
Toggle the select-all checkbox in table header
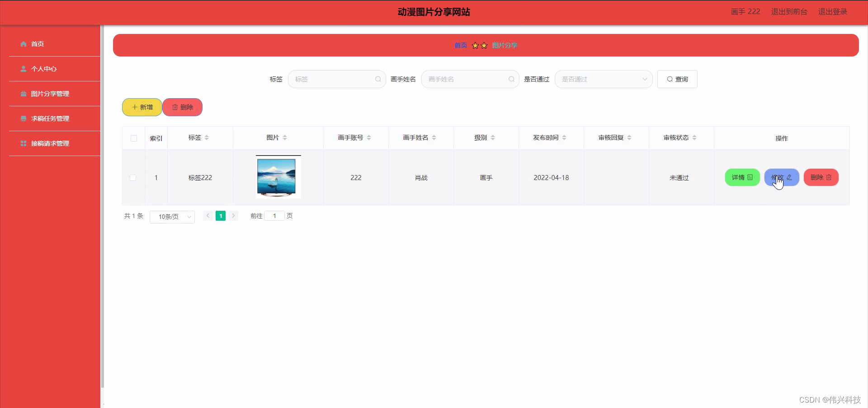[x=133, y=139]
